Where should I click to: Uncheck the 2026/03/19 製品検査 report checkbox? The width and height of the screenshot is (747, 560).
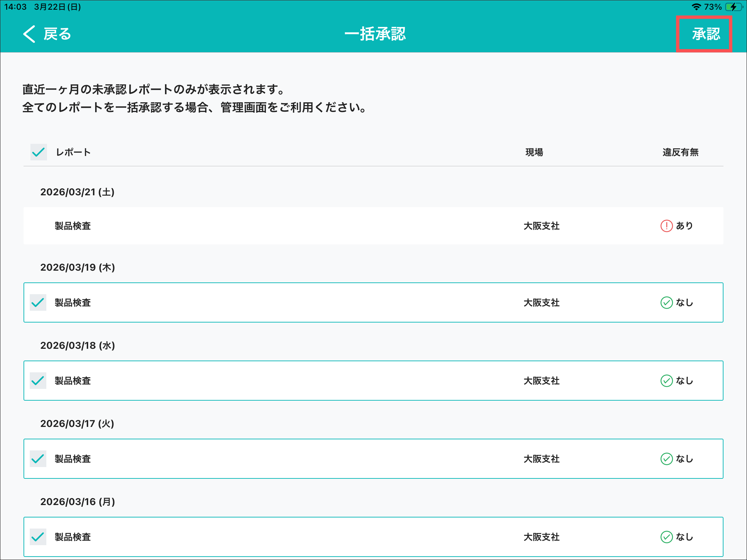38,302
